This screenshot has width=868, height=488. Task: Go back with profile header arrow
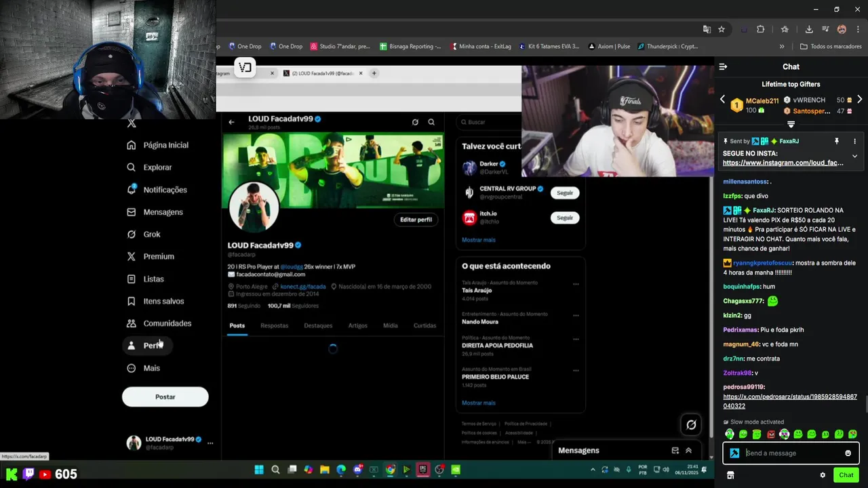[x=231, y=122]
